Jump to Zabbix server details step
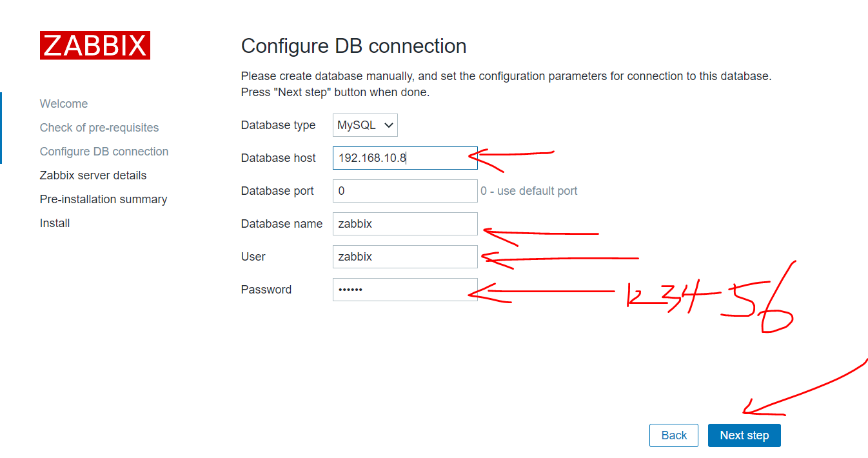Viewport: 868px width, 458px height. [x=93, y=175]
